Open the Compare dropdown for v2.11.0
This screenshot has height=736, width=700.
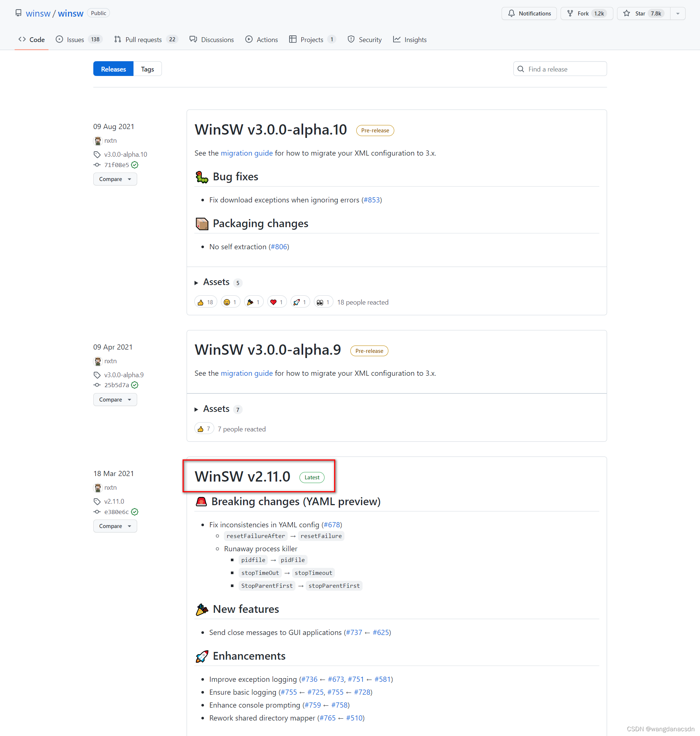tap(115, 526)
